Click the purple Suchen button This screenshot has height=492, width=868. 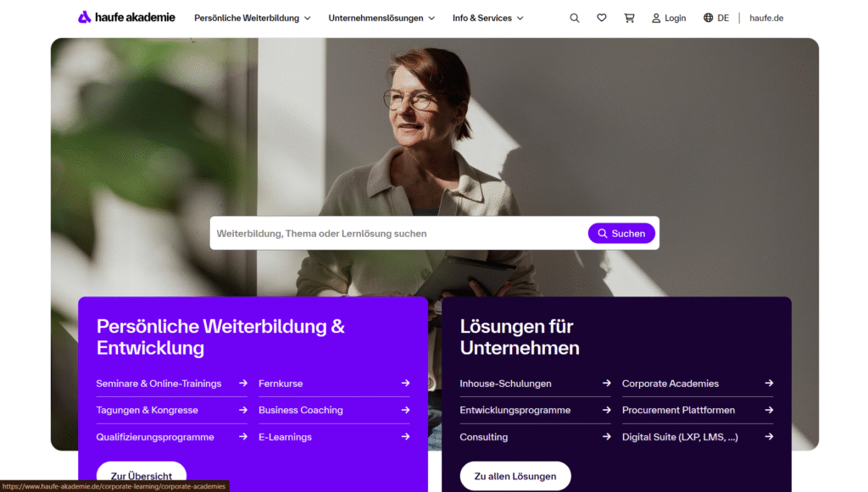tap(621, 233)
